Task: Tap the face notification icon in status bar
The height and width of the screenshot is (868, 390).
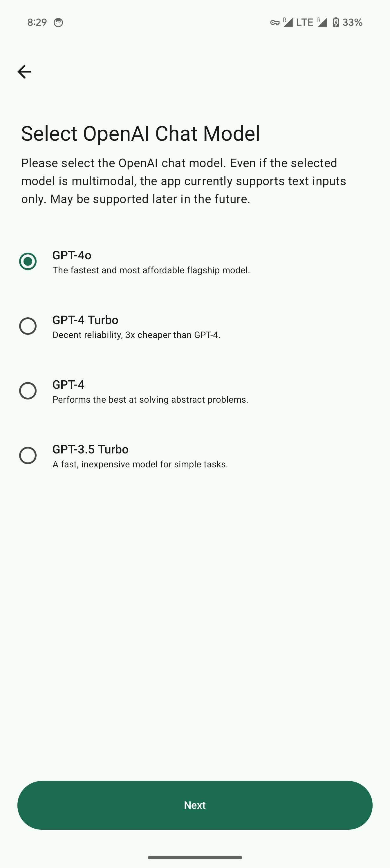Action: 58,23
